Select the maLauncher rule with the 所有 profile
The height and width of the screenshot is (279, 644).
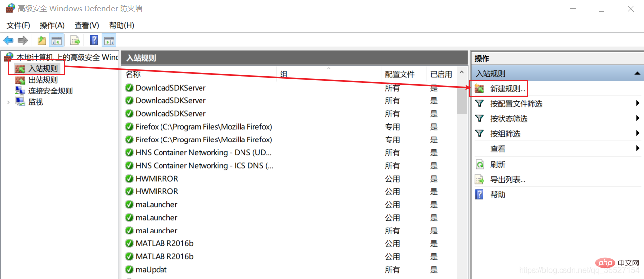(x=157, y=231)
